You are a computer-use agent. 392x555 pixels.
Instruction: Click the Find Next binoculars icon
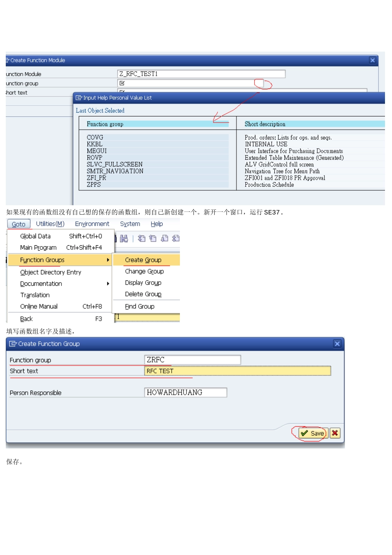124,238
